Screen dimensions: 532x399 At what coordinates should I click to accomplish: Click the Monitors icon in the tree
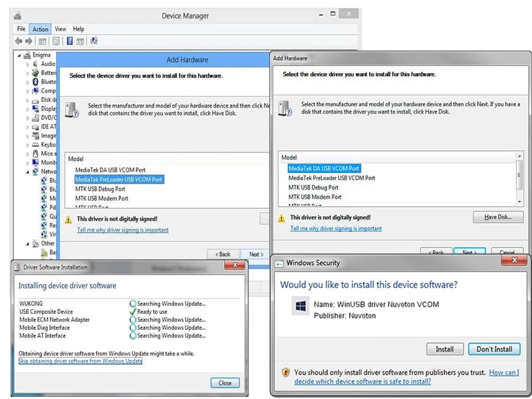pos(35,162)
